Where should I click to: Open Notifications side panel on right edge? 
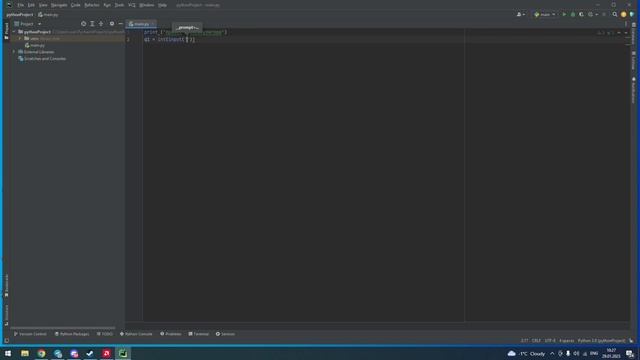pyautogui.click(x=633, y=90)
